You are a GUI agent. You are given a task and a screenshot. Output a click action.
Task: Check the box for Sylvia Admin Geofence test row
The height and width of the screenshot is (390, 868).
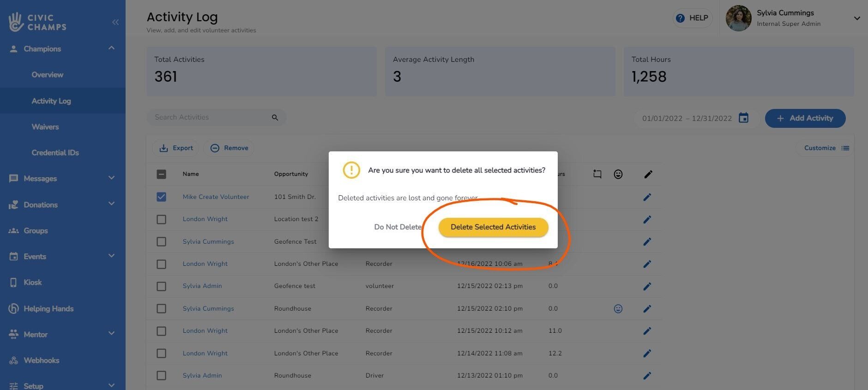[161, 287]
